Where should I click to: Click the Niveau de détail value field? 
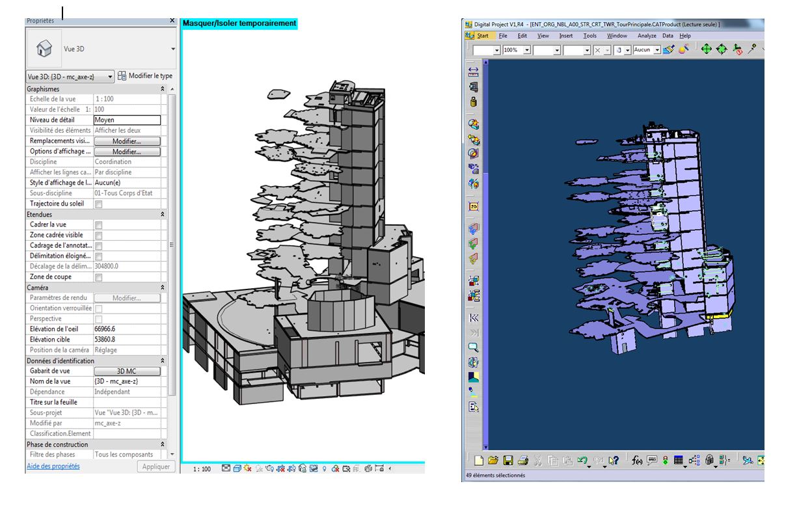coord(127,120)
